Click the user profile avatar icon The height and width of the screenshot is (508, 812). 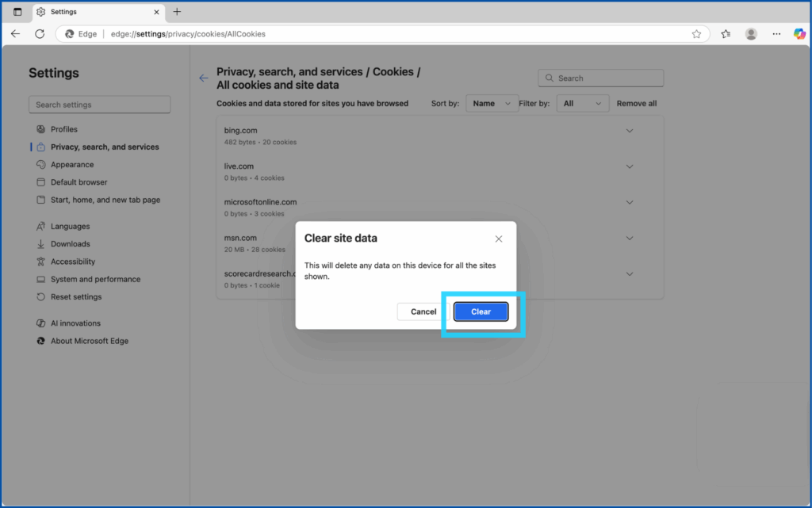pyautogui.click(x=751, y=34)
